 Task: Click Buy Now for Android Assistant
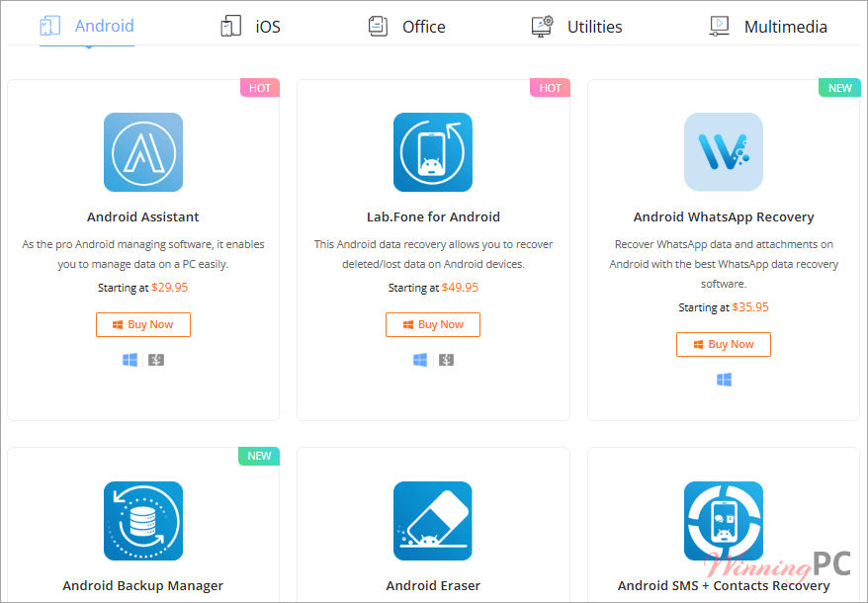[x=143, y=324]
